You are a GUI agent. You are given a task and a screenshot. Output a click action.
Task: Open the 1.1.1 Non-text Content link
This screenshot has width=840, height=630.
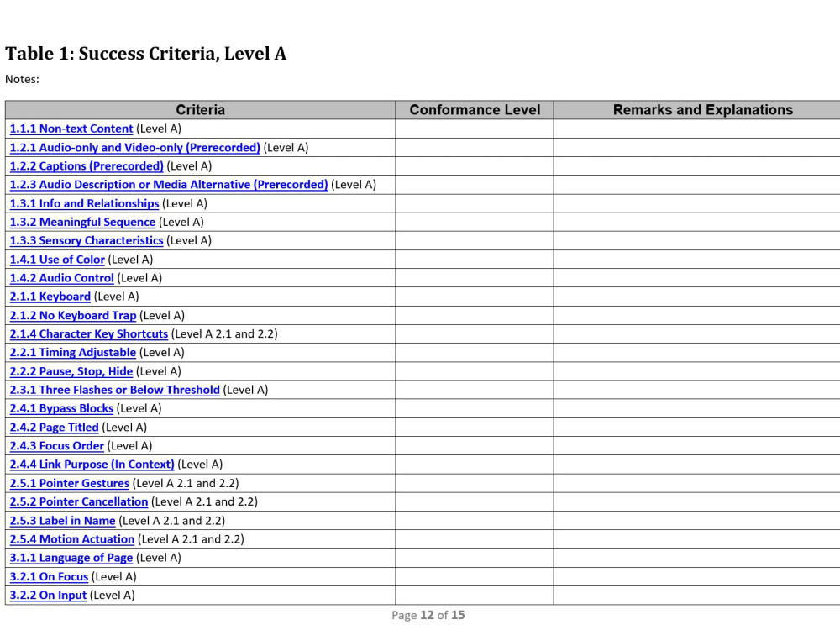71,129
